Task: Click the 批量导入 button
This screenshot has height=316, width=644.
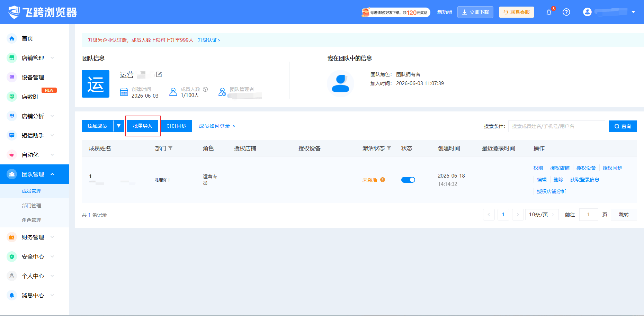Action: pos(143,126)
